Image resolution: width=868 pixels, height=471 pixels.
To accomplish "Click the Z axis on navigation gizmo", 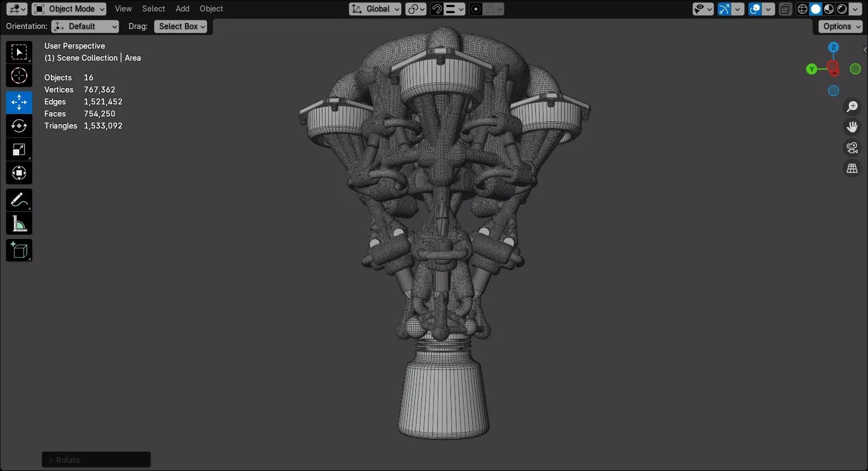I will click(x=833, y=48).
